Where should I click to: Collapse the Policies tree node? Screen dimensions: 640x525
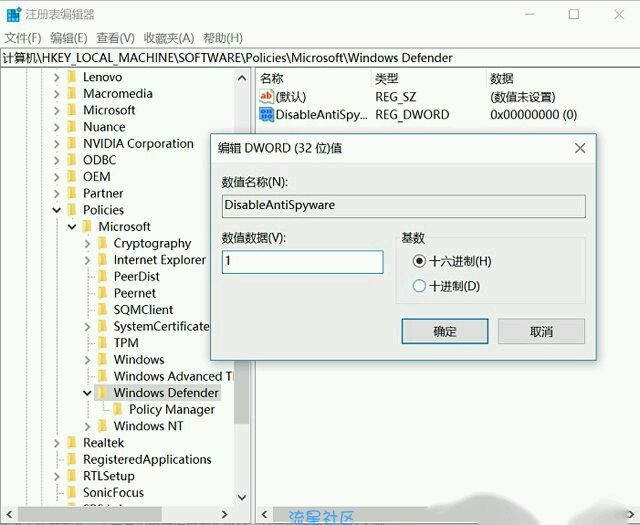point(57,210)
